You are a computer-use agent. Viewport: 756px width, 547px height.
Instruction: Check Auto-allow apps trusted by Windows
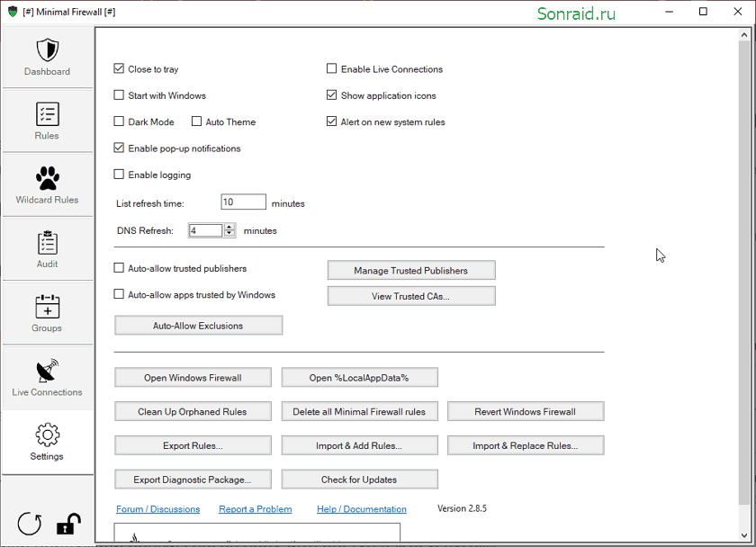pos(119,294)
